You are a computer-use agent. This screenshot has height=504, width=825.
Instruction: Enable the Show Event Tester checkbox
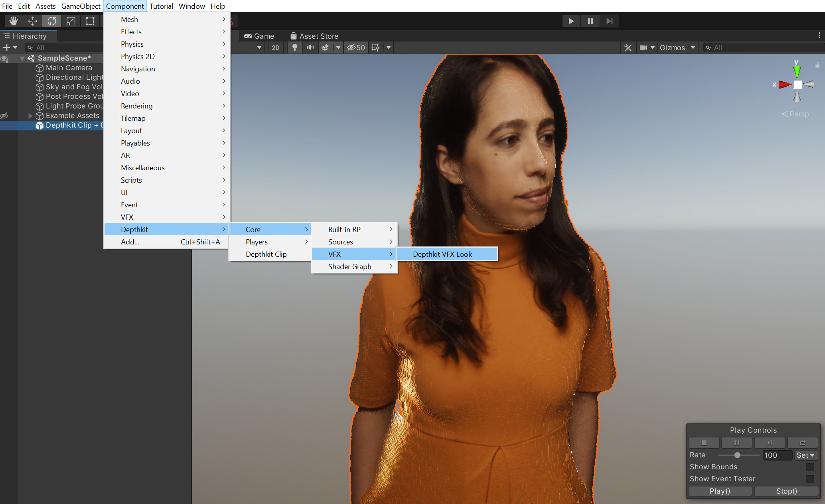(x=809, y=479)
